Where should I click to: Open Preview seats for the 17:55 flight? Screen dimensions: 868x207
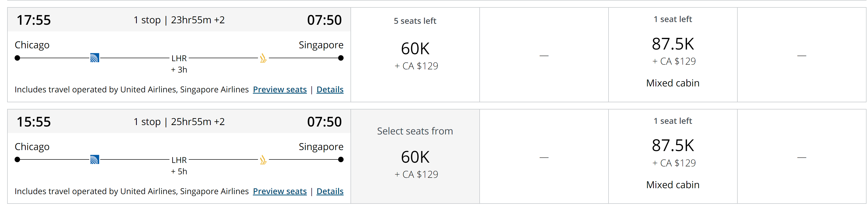(280, 90)
